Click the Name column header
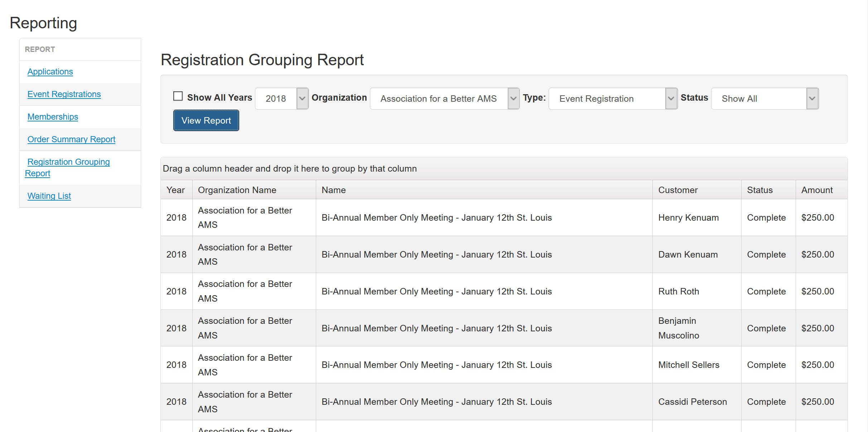This screenshot has width=868, height=432. click(333, 190)
